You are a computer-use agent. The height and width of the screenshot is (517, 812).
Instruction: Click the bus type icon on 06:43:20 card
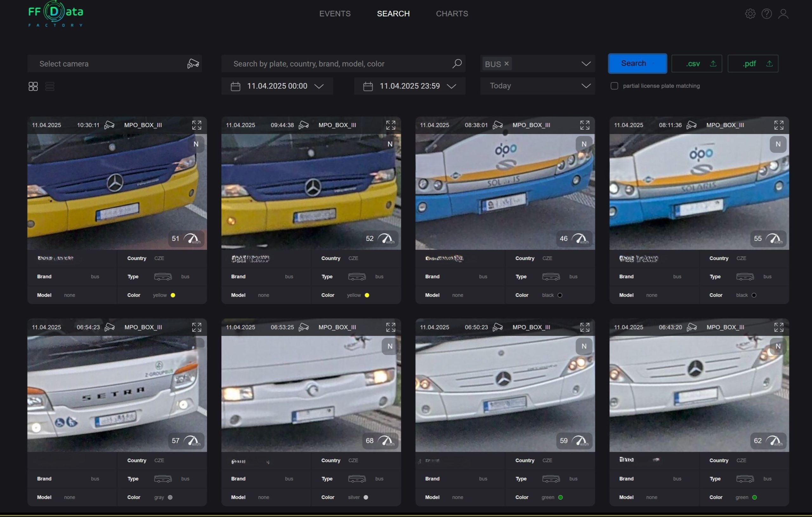coord(745,479)
